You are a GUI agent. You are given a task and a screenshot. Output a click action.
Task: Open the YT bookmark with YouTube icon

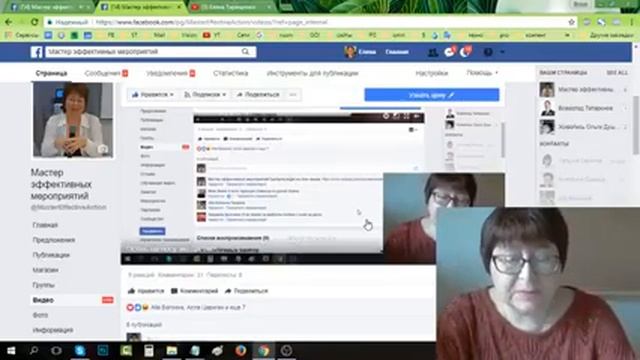212,36
